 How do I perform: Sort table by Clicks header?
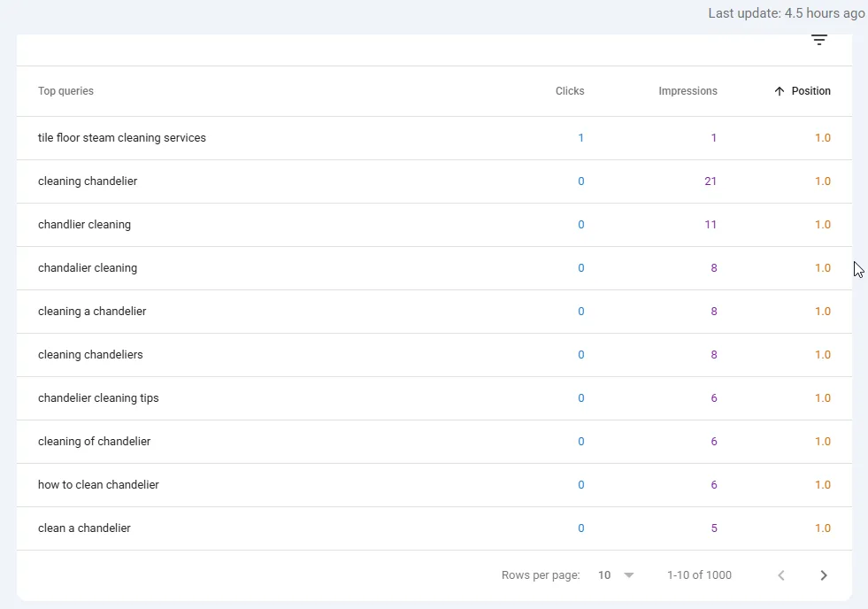(x=570, y=91)
